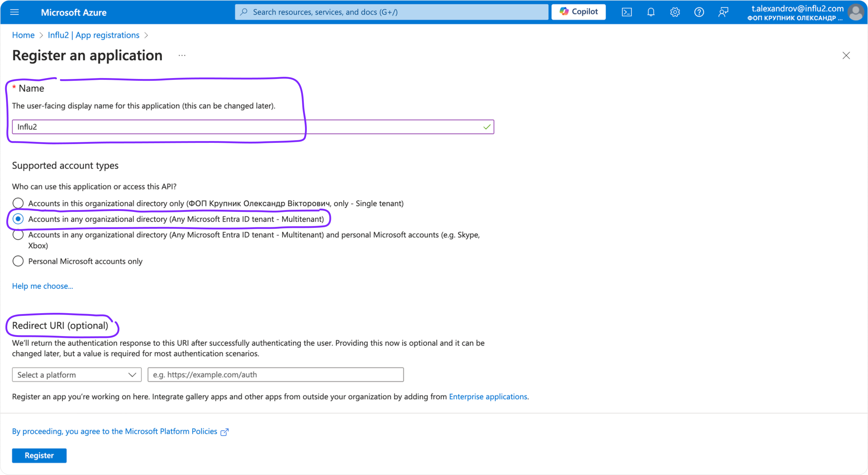Screen dimensions: 868x475
Task: Open Influ2 App registrations breadcrumb
Action: (x=93, y=35)
